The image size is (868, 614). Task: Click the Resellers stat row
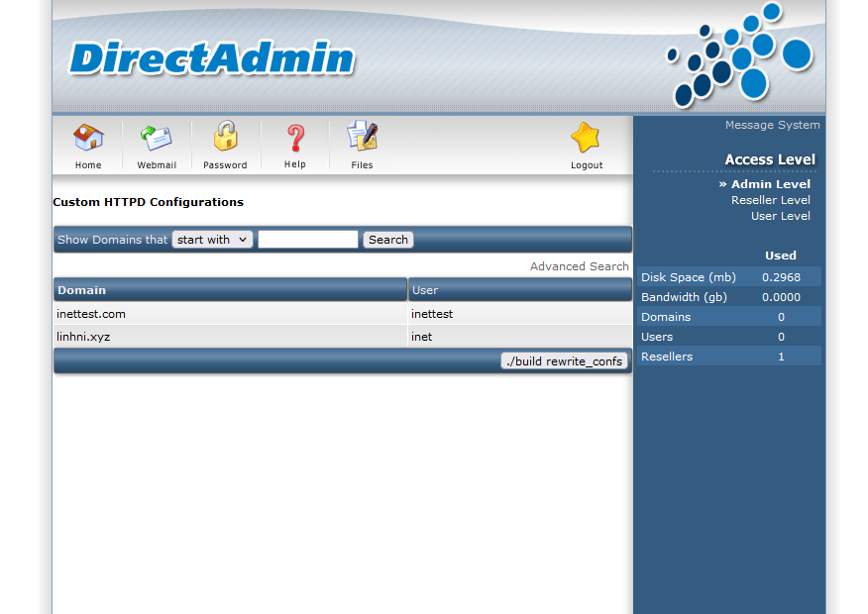pyautogui.click(x=729, y=357)
